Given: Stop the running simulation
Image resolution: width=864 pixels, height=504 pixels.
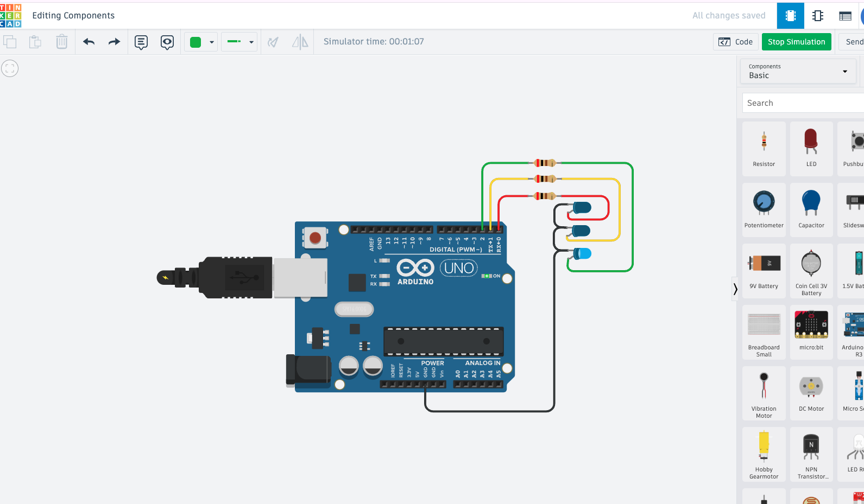Looking at the screenshot, I should [x=796, y=42].
